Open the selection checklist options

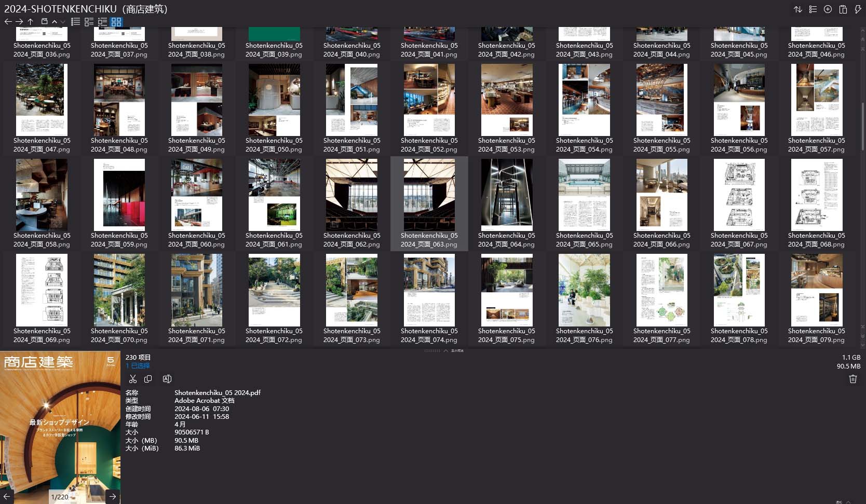click(x=813, y=9)
